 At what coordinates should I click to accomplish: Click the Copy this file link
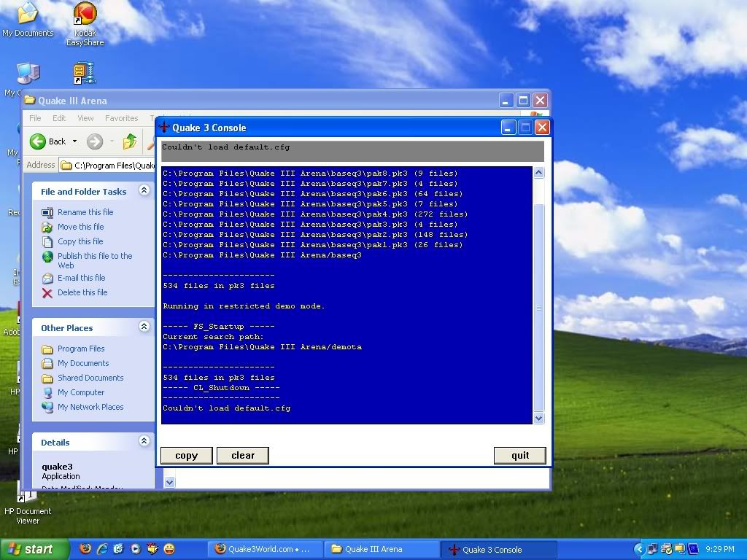pos(80,241)
